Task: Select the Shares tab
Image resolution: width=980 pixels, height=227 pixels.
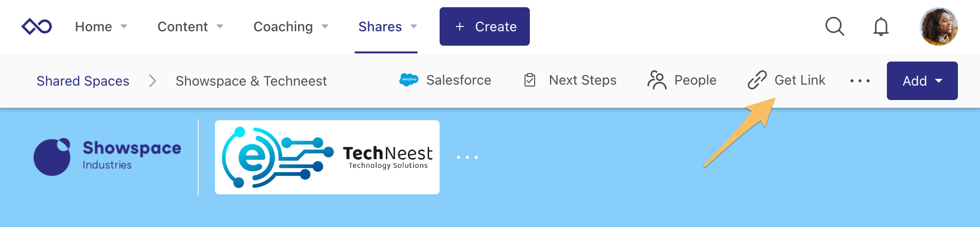Action: pyautogui.click(x=380, y=26)
